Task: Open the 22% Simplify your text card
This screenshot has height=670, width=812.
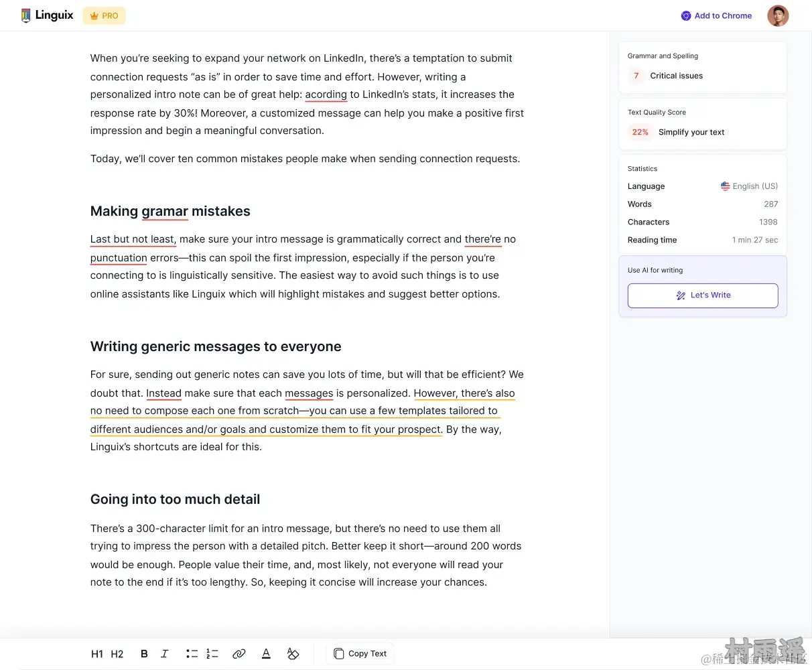Action: [x=703, y=124]
